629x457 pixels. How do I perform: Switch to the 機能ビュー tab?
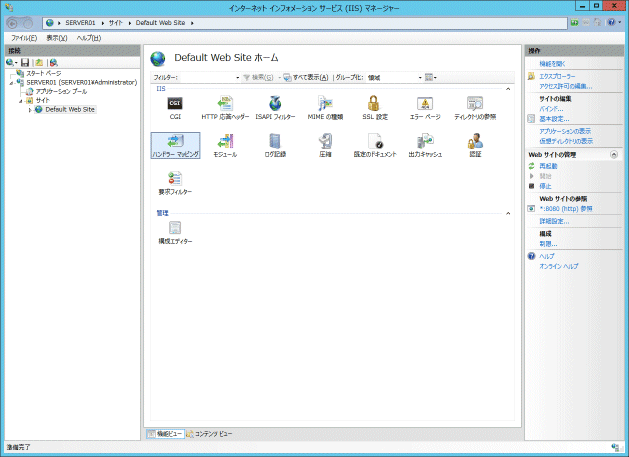[165, 434]
